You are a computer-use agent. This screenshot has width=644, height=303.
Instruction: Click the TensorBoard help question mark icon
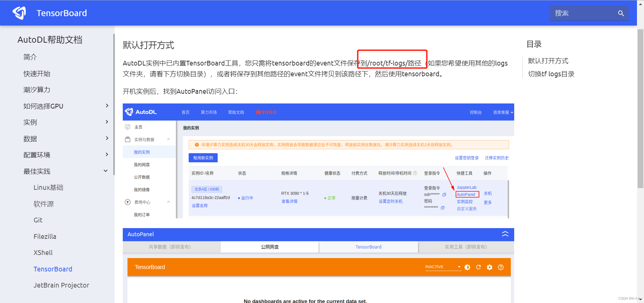point(501,267)
